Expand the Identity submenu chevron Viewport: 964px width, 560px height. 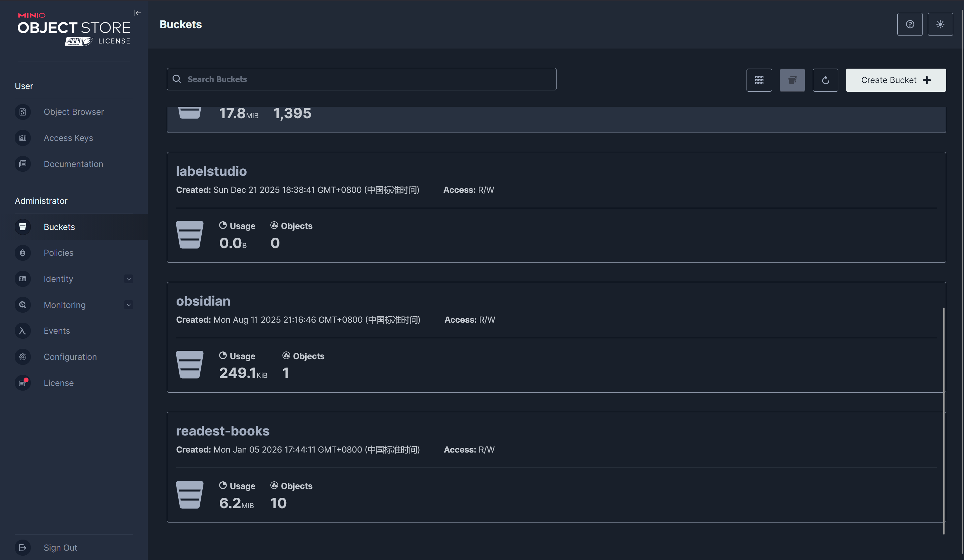point(129,279)
